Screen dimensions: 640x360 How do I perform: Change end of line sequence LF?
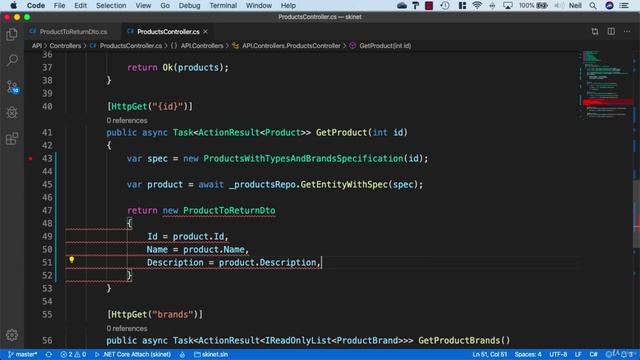(578, 354)
